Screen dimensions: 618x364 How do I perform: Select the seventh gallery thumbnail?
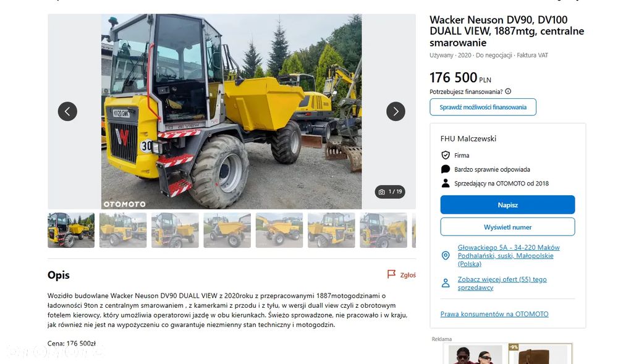click(x=384, y=230)
